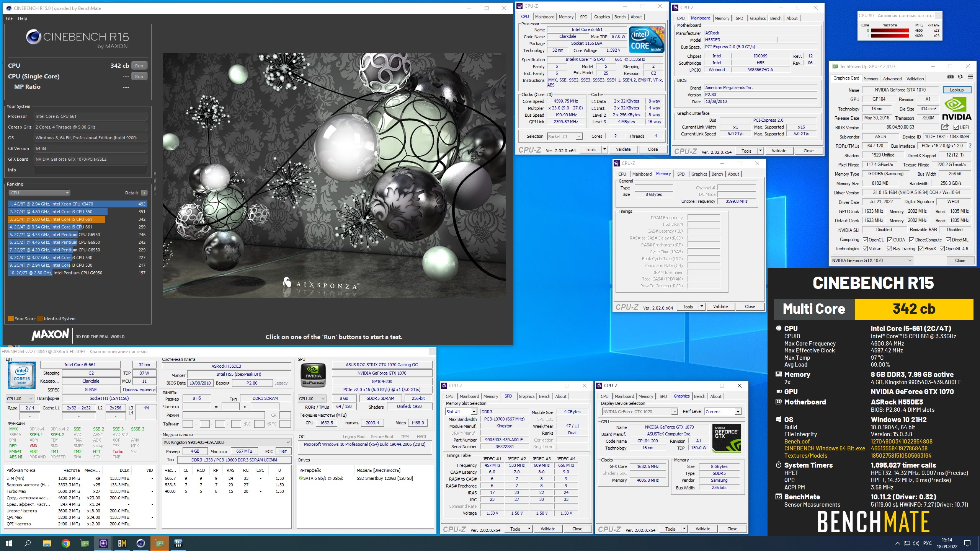Click the Core 0 frequency bar

point(890,31)
